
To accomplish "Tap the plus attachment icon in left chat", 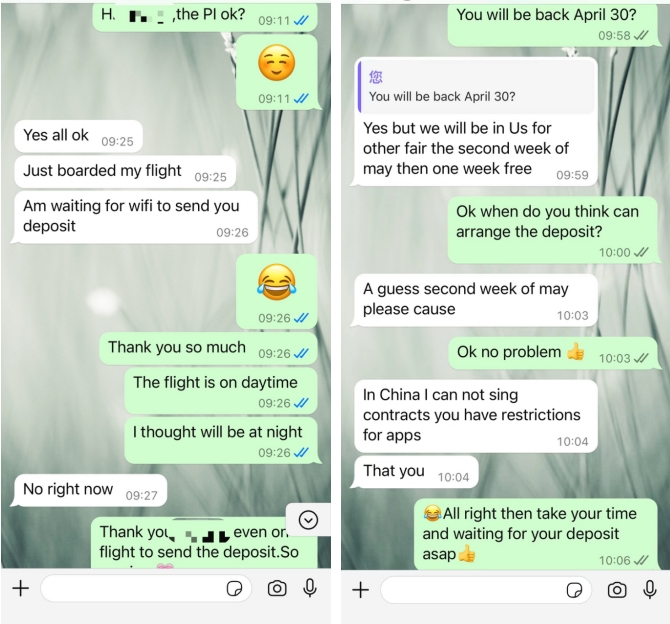I will tap(21, 589).
